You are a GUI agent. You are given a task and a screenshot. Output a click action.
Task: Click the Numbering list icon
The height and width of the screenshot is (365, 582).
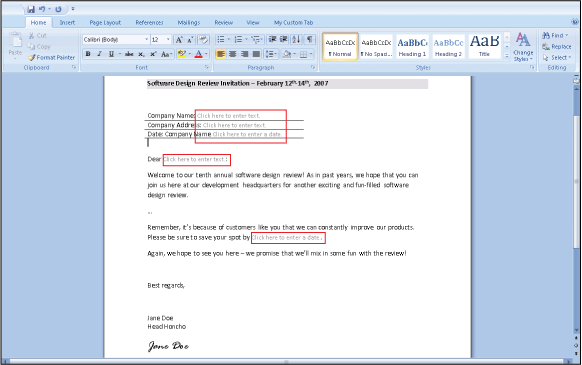[x=238, y=39]
